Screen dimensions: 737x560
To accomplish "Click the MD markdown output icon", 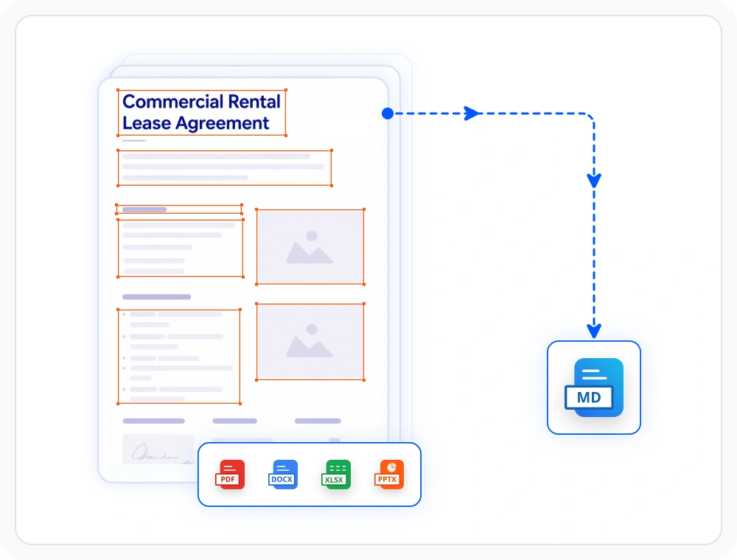I will pyautogui.click(x=594, y=388).
